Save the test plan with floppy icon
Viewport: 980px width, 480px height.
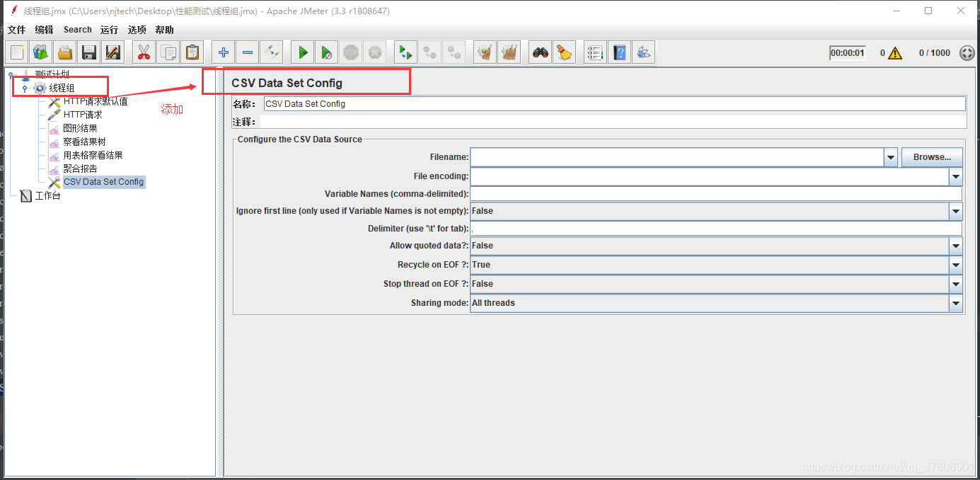pos(89,52)
